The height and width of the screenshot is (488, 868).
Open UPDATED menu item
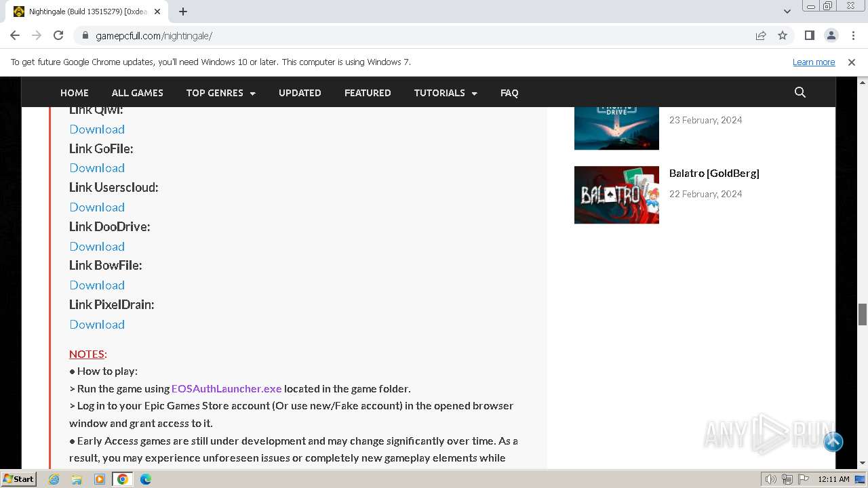[x=300, y=93]
